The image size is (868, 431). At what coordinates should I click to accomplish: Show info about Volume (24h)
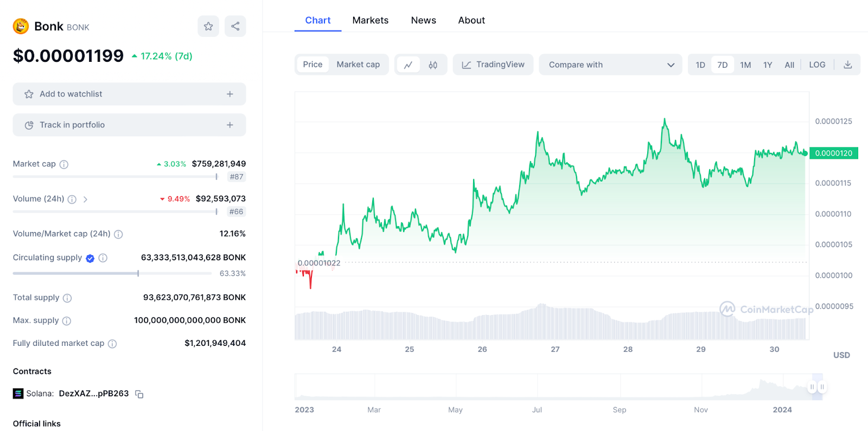click(72, 199)
